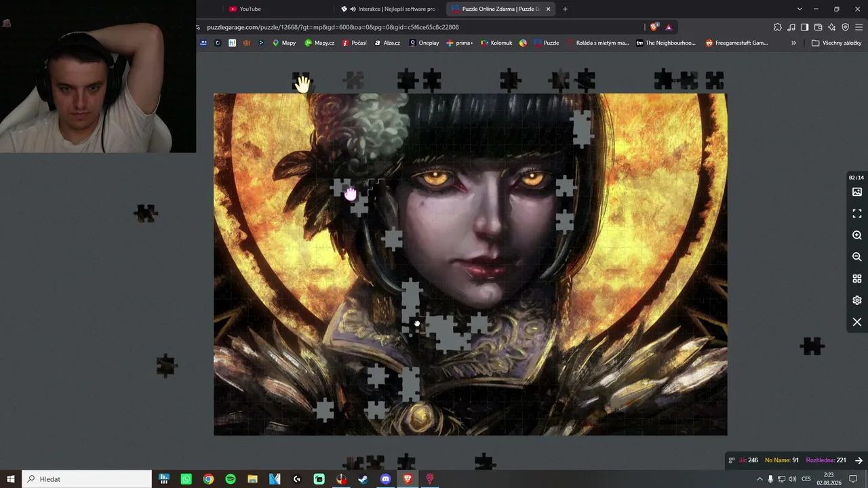Screen dimensions: 868x488
Task: Open Brave Wallet icon
Action: [818, 27]
